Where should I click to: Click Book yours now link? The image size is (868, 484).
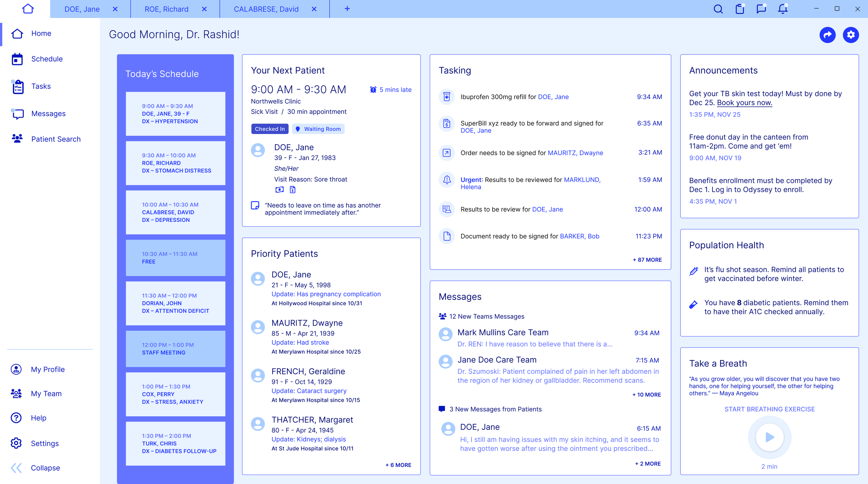point(744,103)
